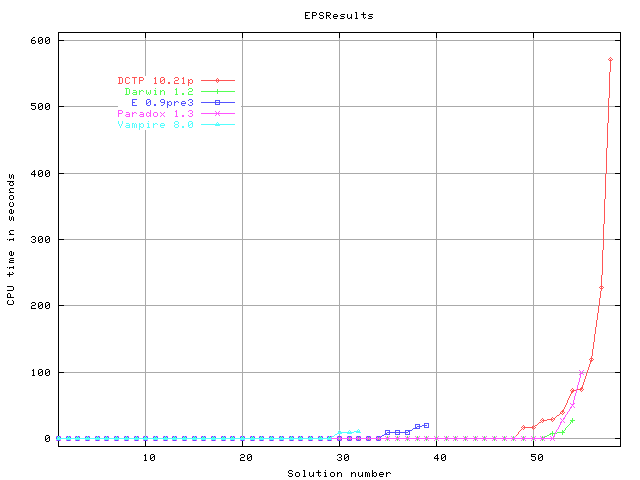Click the x-axis label 20
Screen dimensions: 640x480
pos(246,458)
